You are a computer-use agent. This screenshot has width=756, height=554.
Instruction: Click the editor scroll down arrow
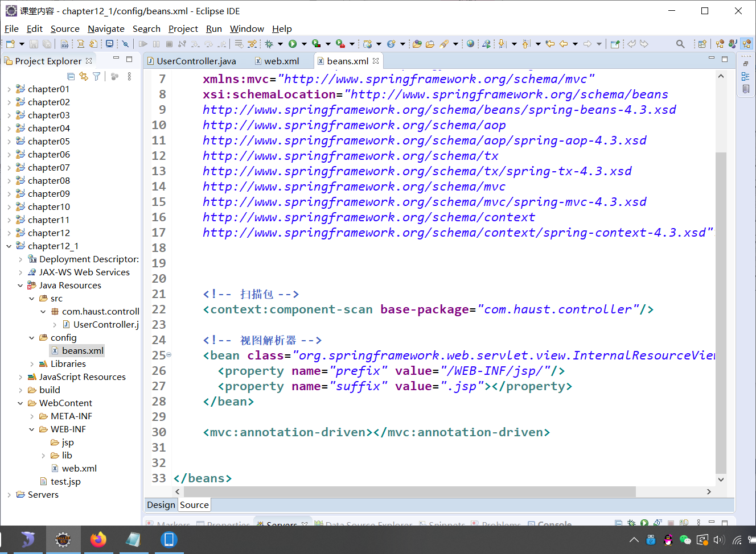(x=721, y=479)
